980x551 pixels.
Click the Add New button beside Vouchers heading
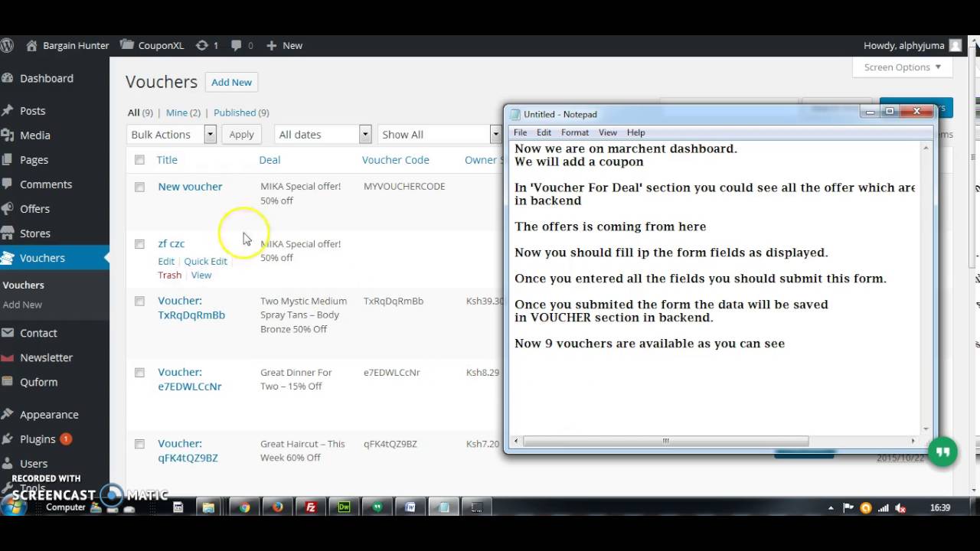click(231, 82)
